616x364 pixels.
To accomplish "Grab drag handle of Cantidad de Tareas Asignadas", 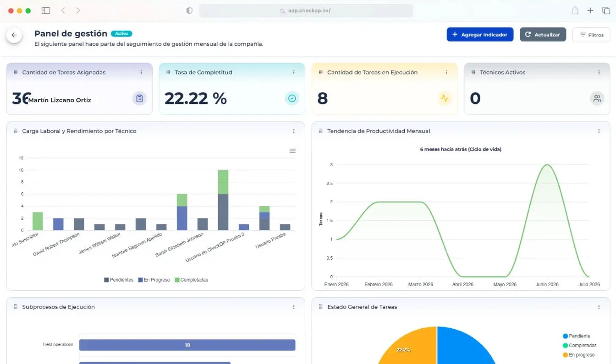I will coord(16,72).
